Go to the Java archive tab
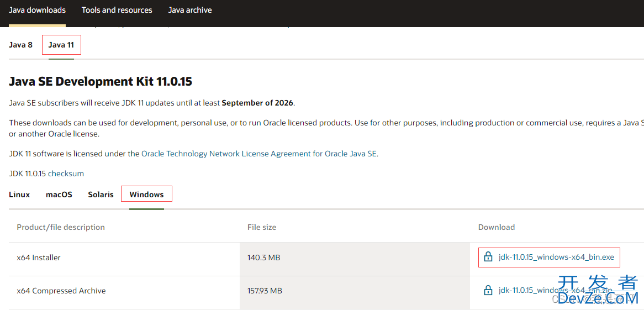The height and width of the screenshot is (310, 644). click(190, 10)
